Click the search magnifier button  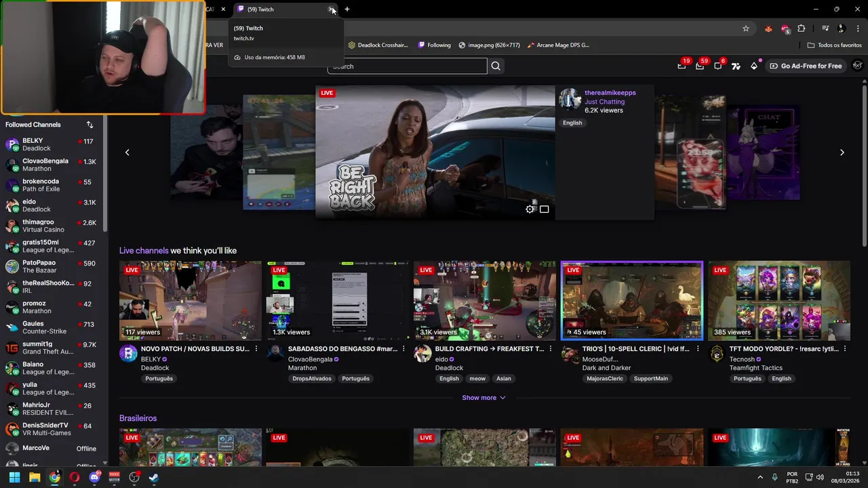(x=496, y=66)
